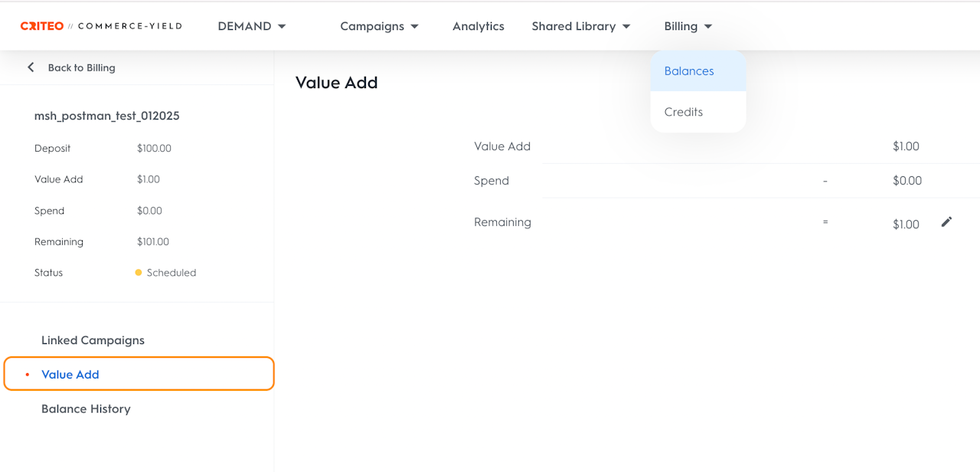Go to the Analytics page
This screenshot has height=472, width=980.
478,26
